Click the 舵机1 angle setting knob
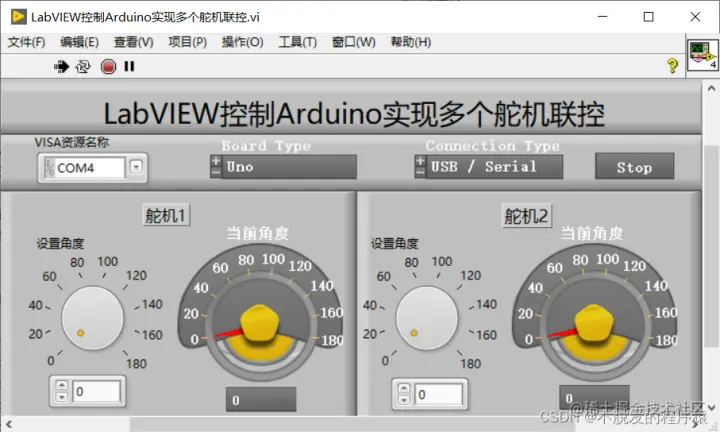This screenshot has width=720, height=432. click(92, 318)
